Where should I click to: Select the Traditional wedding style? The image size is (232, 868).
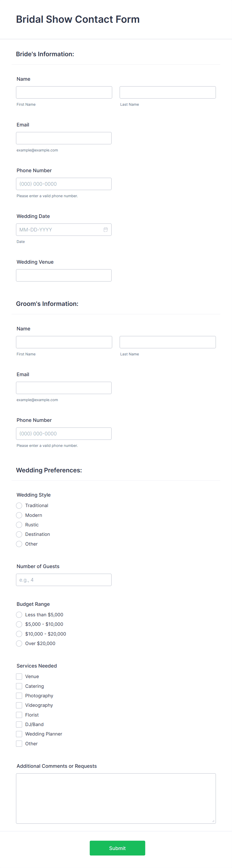click(19, 505)
